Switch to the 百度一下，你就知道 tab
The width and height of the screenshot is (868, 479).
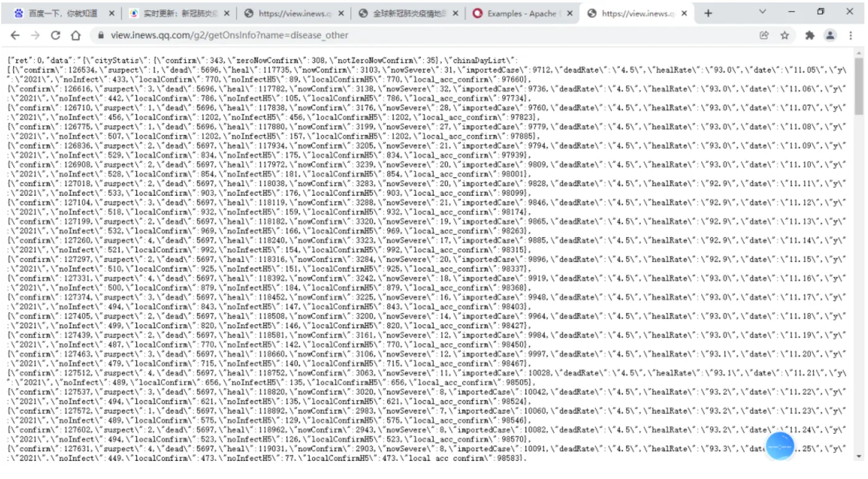click(x=63, y=13)
